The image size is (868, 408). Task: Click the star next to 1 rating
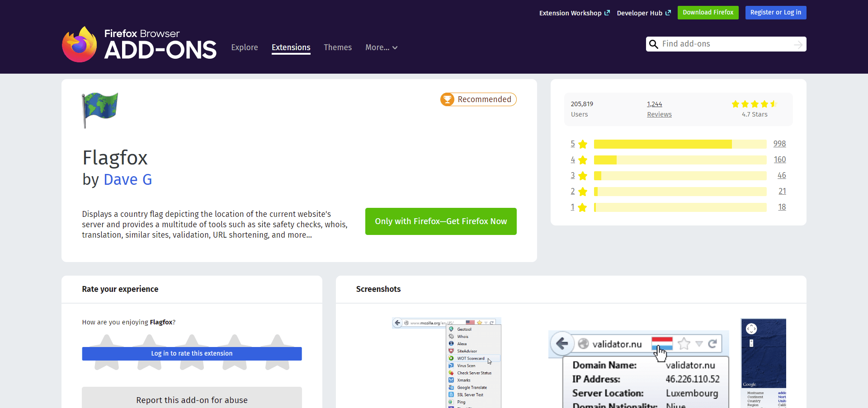click(x=583, y=207)
